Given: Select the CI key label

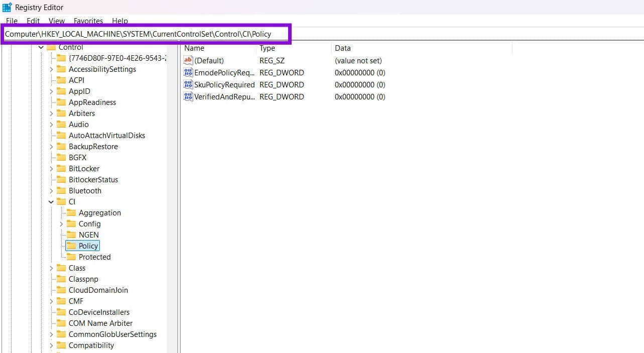Looking at the screenshot, I should click(72, 202).
